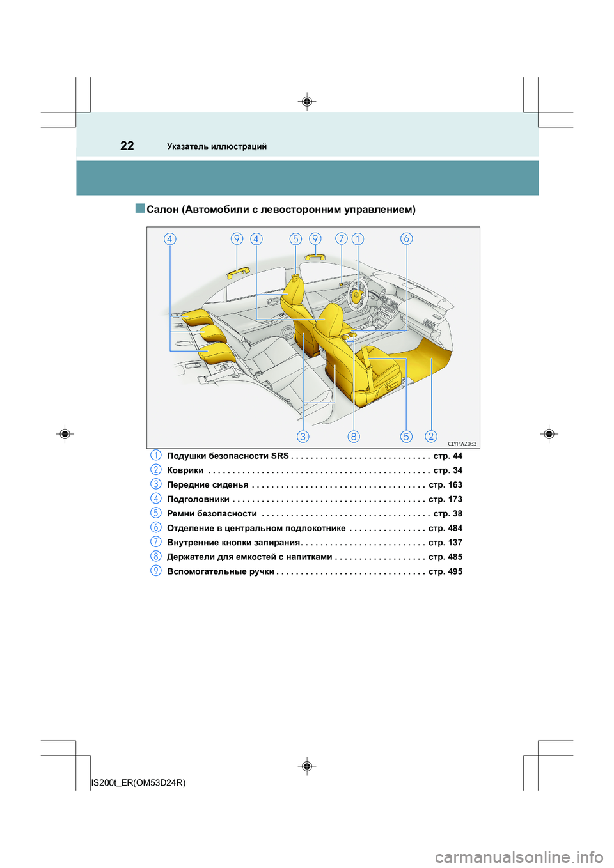Select the 'Передние сиденья' index entry
This screenshot has width=614, height=868.
(x=208, y=485)
